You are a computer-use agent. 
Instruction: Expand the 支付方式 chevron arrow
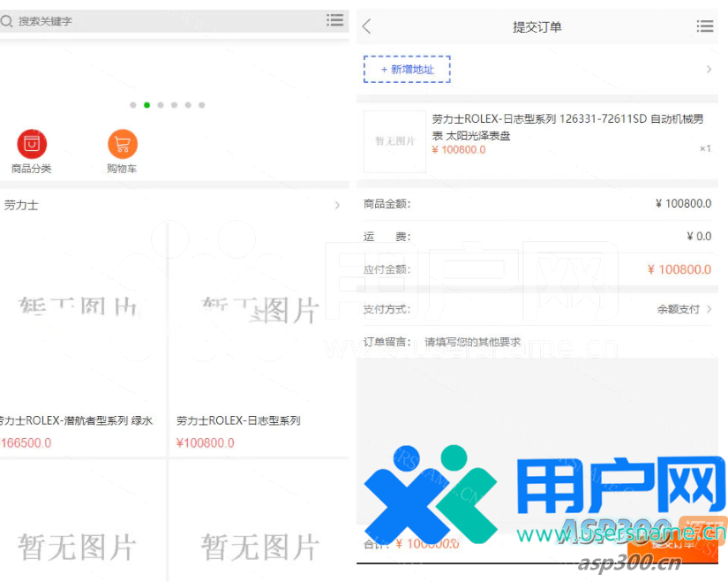709,309
